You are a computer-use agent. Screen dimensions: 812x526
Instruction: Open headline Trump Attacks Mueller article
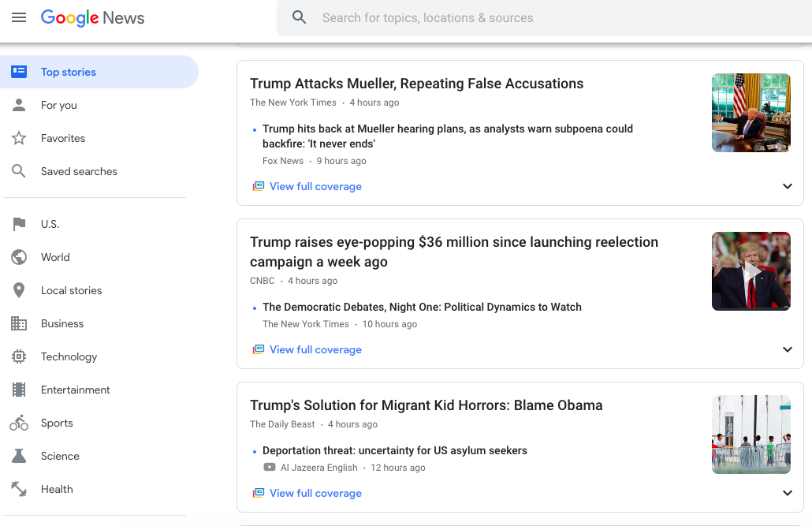(416, 84)
